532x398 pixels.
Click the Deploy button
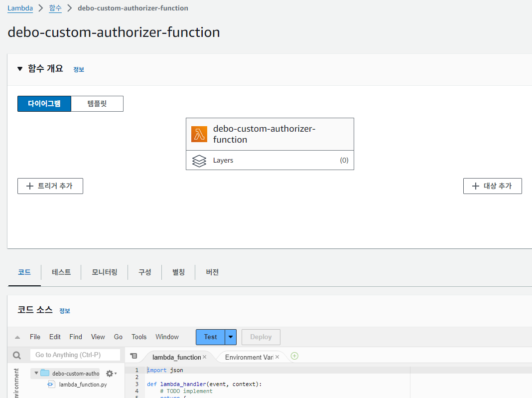click(x=261, y=337)
